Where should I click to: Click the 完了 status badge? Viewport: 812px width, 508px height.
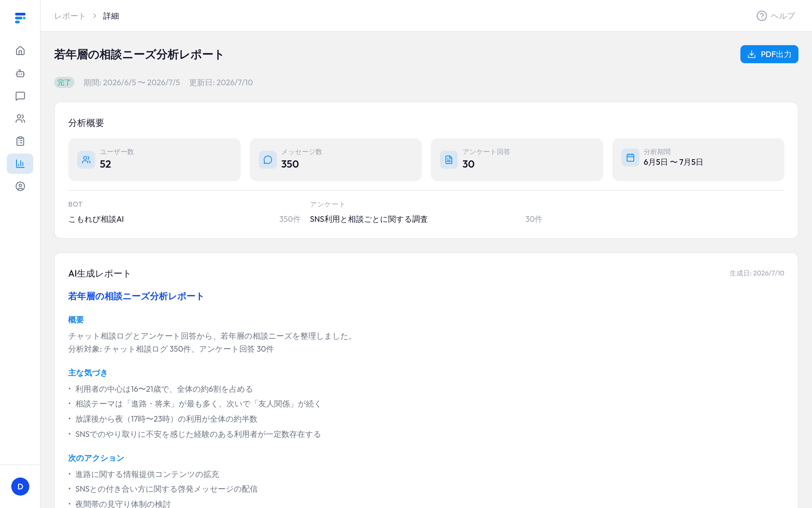64,82
